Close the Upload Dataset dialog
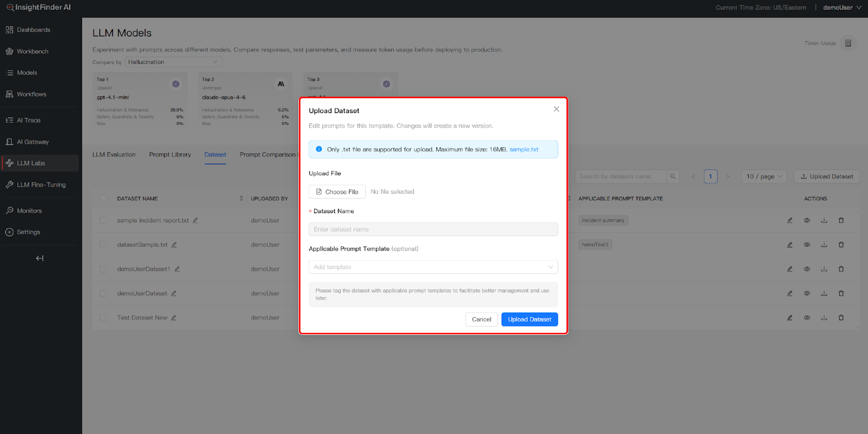Image resolution: width=868 pixels, height=434 pixels. 556,109
